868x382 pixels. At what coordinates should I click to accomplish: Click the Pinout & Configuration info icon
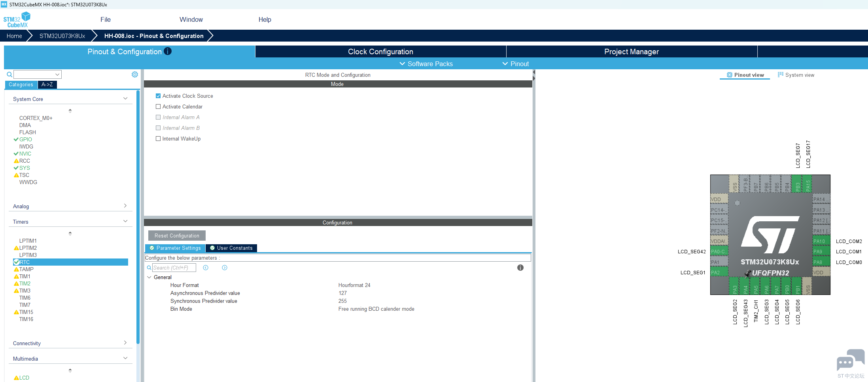click(x=168, y=51)
